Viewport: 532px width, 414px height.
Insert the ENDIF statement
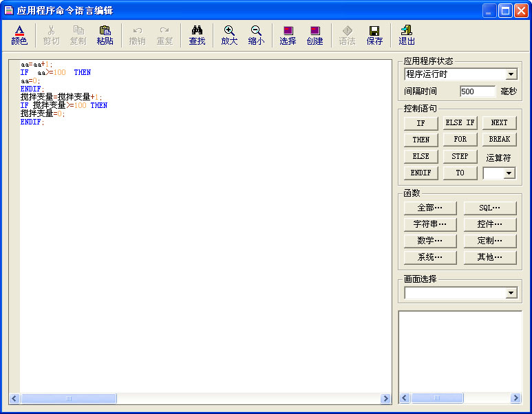pyautogui.click(x=421, y=173)
